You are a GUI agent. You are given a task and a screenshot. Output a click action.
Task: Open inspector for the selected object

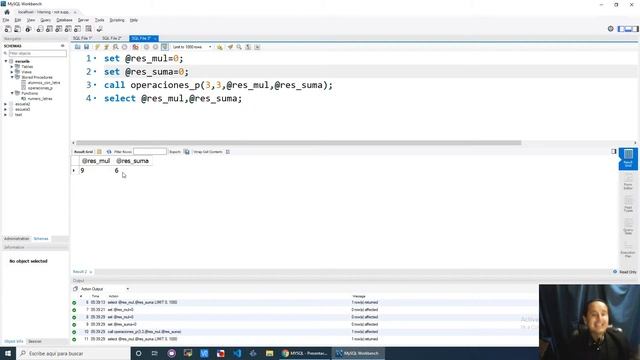point(28,29)
